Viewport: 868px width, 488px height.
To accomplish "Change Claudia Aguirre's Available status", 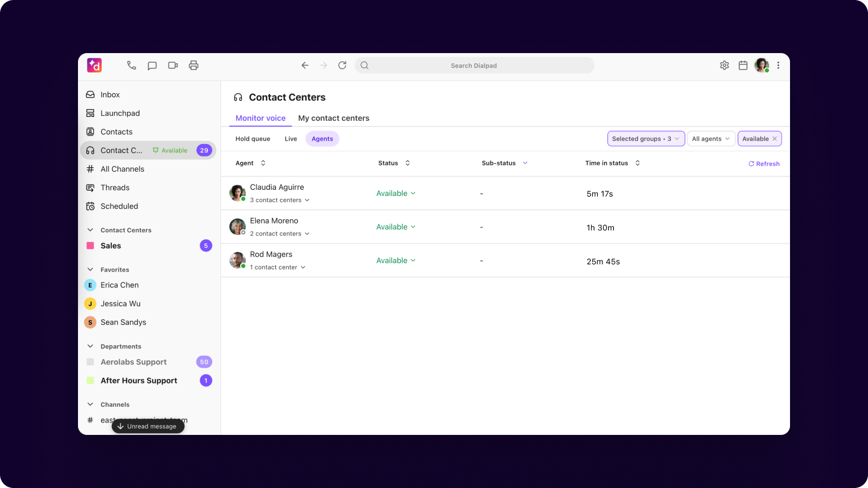I will (x=396, y=193).
